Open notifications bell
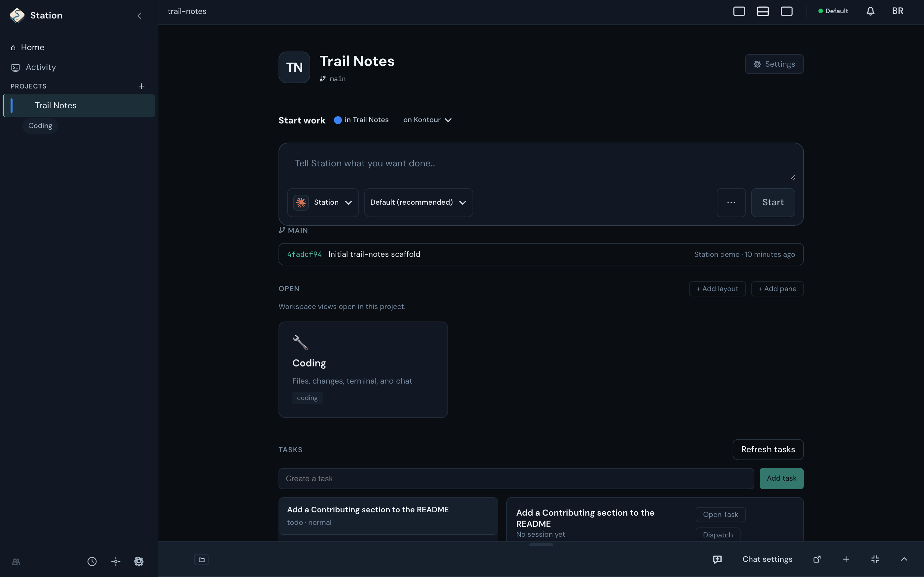The width and height of the screenshot is (924, 577). (x=870, y=11)
